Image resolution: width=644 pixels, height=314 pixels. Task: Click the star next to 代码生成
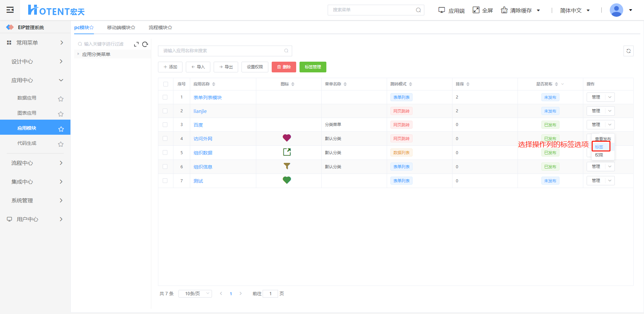[x=61, y=144]
